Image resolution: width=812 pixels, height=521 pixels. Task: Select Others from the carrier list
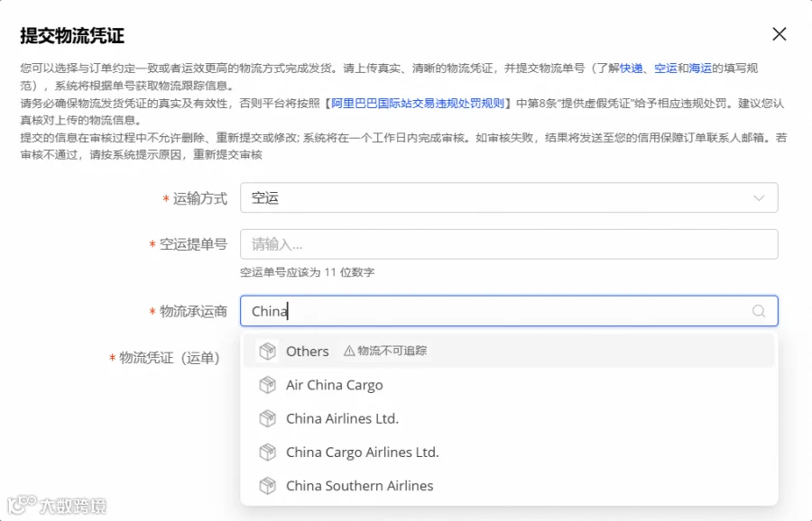coord(509,352)
